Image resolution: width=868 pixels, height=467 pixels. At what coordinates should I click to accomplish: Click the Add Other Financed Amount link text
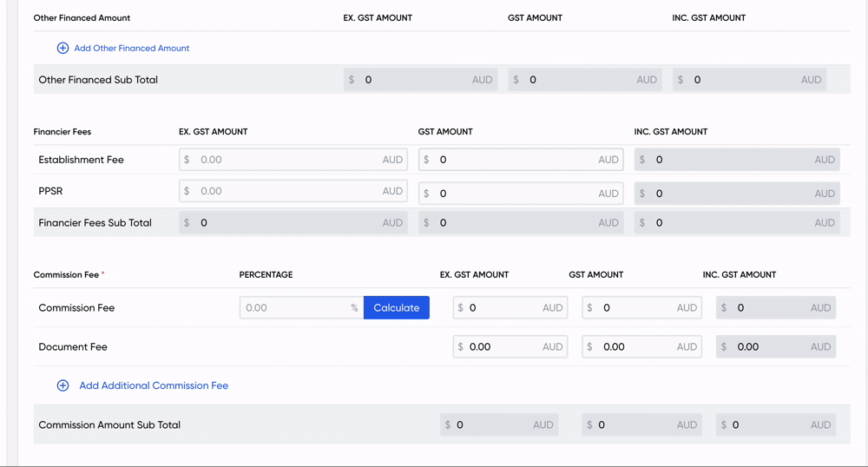click(x=131, y=49)
